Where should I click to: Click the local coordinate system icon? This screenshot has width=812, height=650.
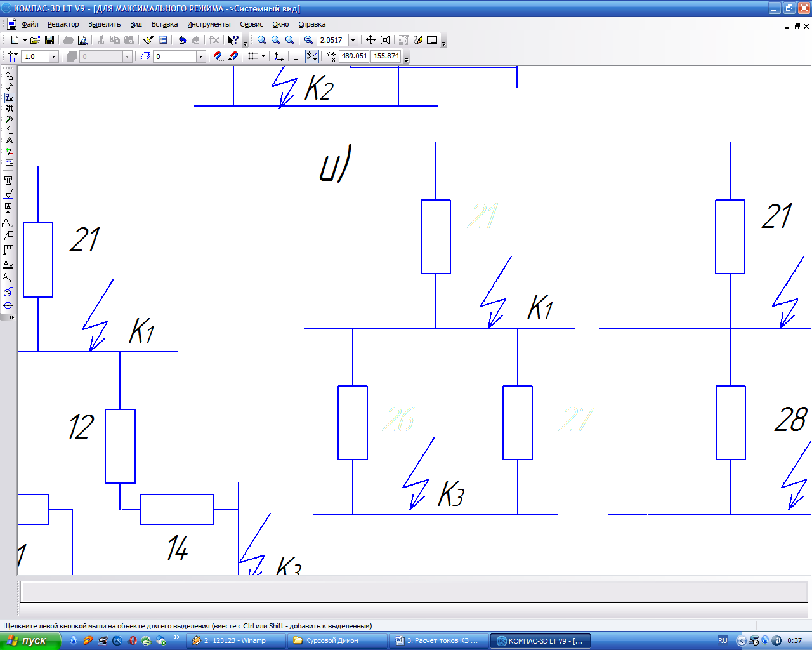(278, 56)
